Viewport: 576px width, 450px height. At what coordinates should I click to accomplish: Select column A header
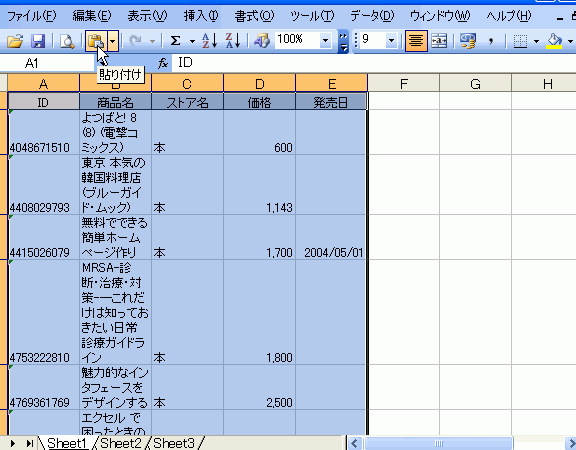coord(43,84)
